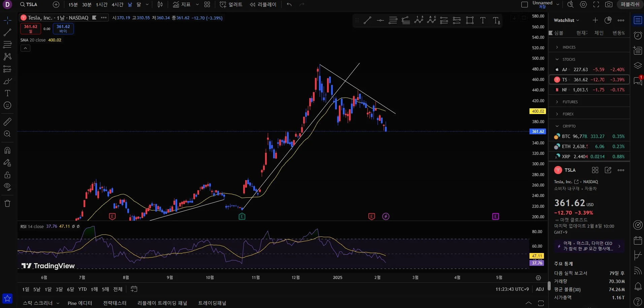Pick the Elliott 1-5 wave pattern tool
The image size is (644, 308).
419,21
